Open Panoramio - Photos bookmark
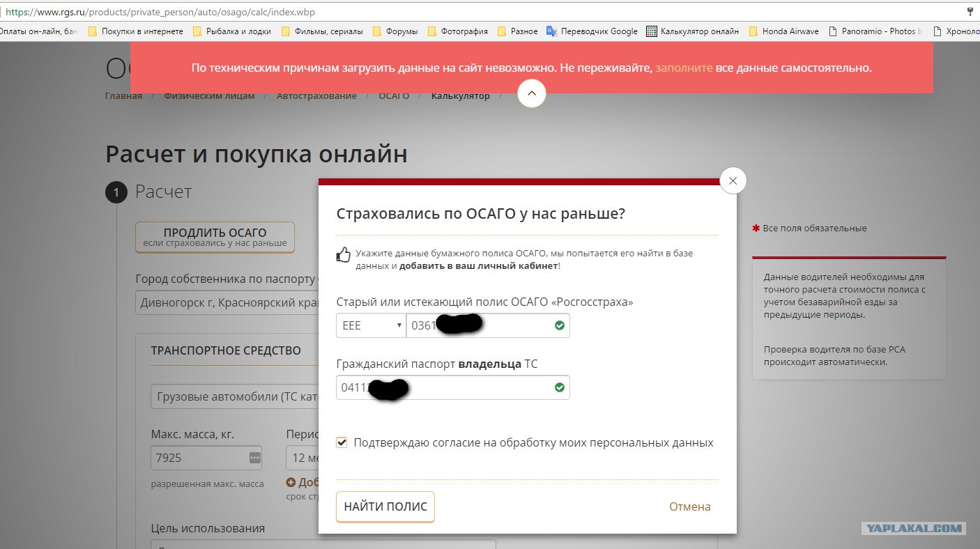This screenshot has width=980, height=549. (x=875, y=31)
